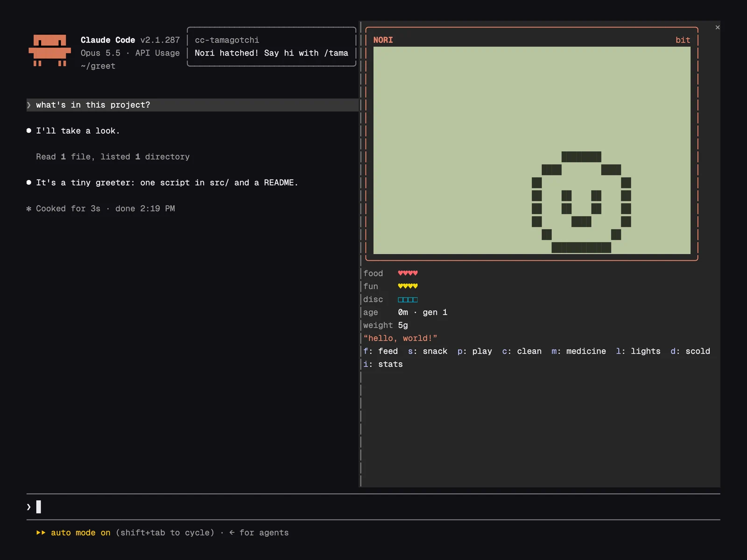Choose the 'f: feed' action

click(381, 351)
